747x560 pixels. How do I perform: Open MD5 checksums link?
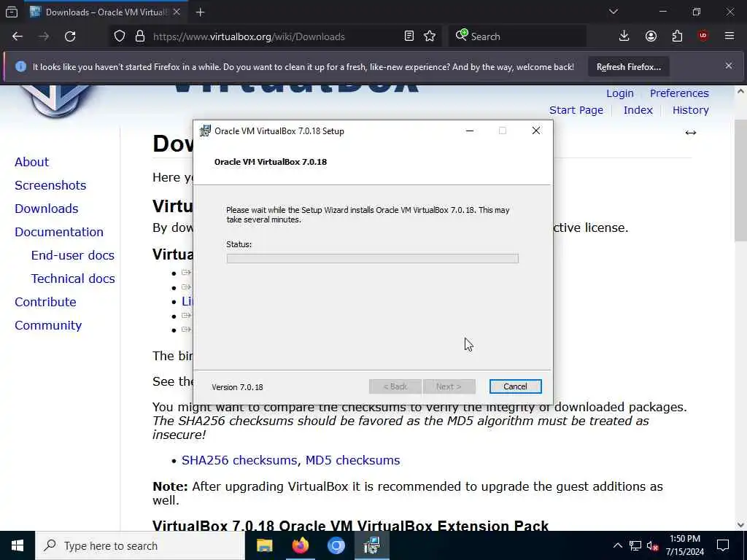tap(352, 461)
